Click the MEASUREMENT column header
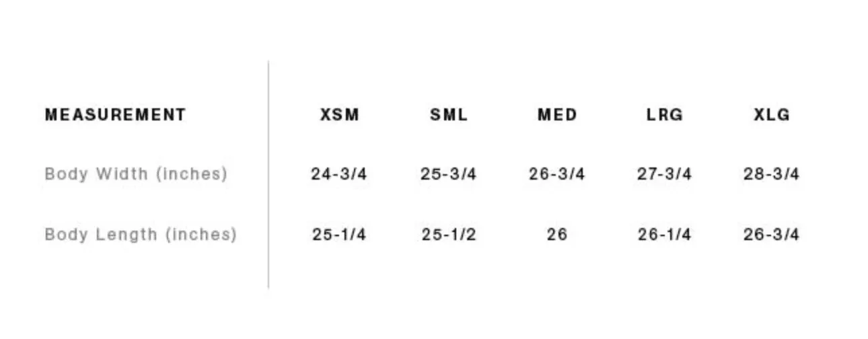Image resolution: width=868 pixels, height=339 pixels. pos(115,115)
